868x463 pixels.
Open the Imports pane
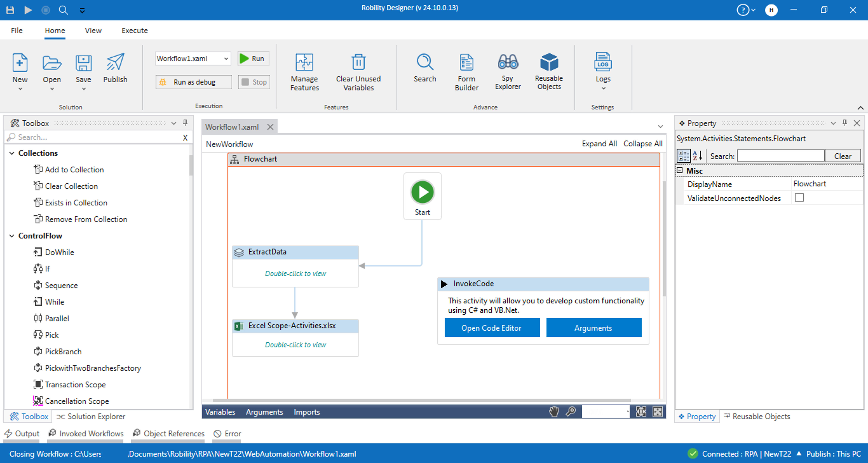coord(306,412)
